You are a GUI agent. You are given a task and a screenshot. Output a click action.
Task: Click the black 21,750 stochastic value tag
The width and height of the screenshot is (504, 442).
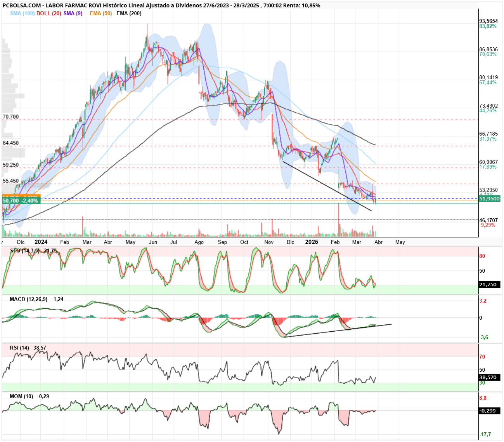click(489, 284)
